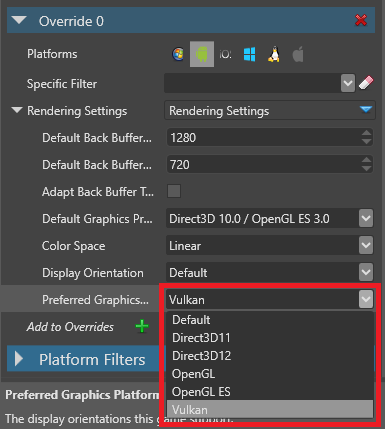Click into the Specific Filter field
The height and width of the screenshot is (429, 385).
tap(252, 83)
